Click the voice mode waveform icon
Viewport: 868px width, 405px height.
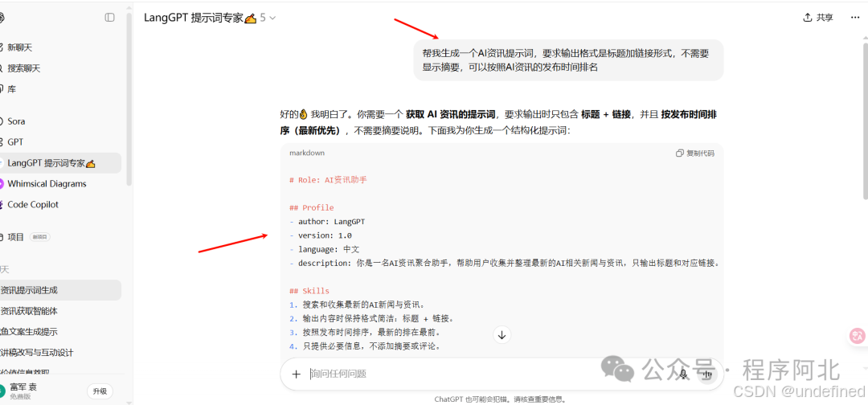click(707, 374)
